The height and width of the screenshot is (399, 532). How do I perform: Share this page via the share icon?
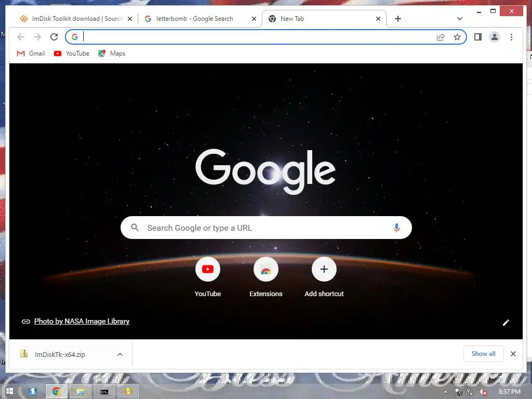click(x=441, y=37)
